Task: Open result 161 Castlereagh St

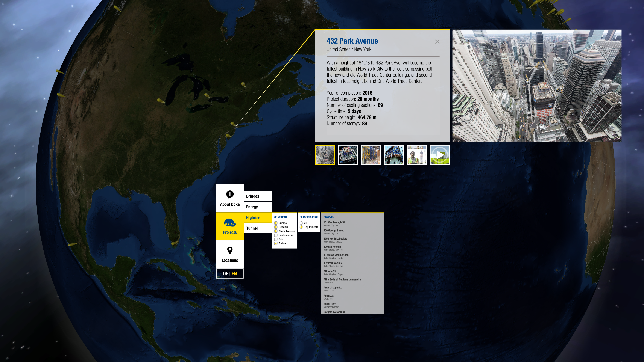Action: (352, 224)
